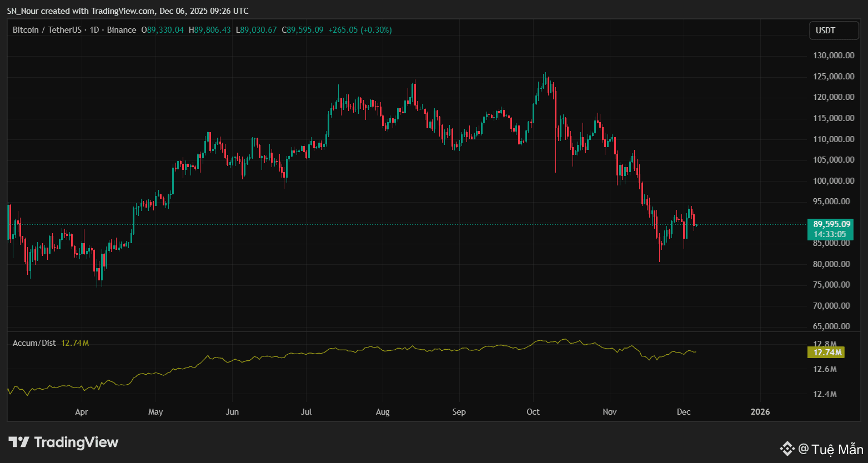Click the yellow 12.74M axis value tag
Viewport: 868px width, 463px height.
(825, 352)
